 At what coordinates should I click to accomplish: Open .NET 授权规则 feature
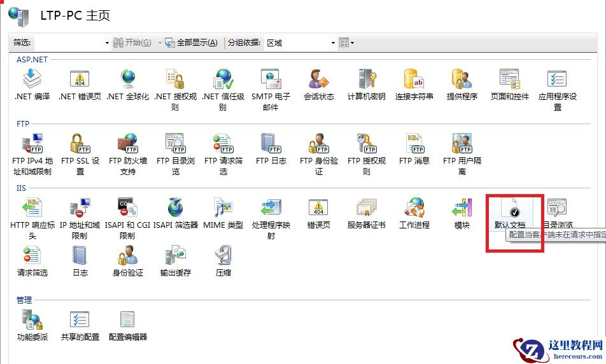(175, 90)
